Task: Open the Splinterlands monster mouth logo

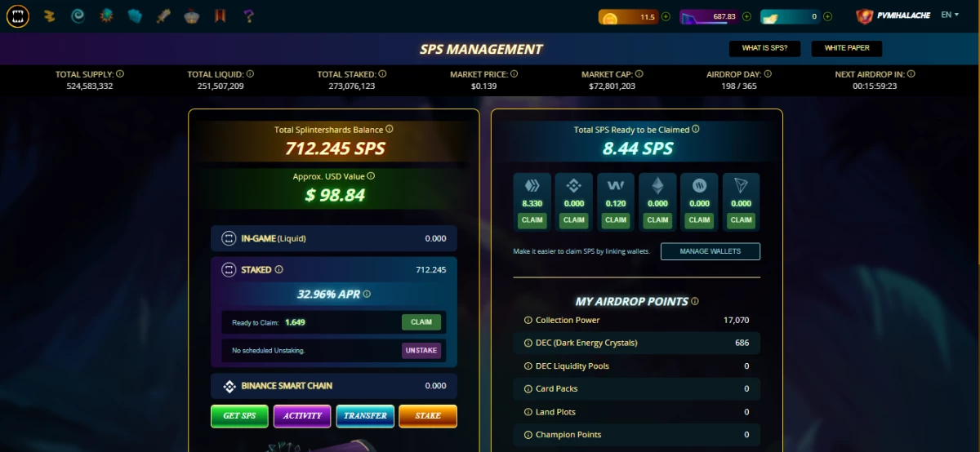Action: 18,16
